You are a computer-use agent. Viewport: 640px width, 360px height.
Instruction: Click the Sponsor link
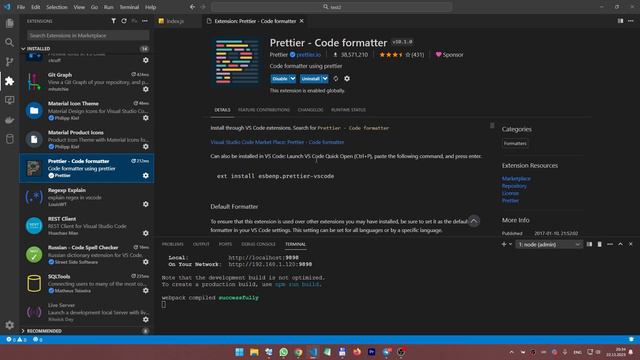[449, 55]
